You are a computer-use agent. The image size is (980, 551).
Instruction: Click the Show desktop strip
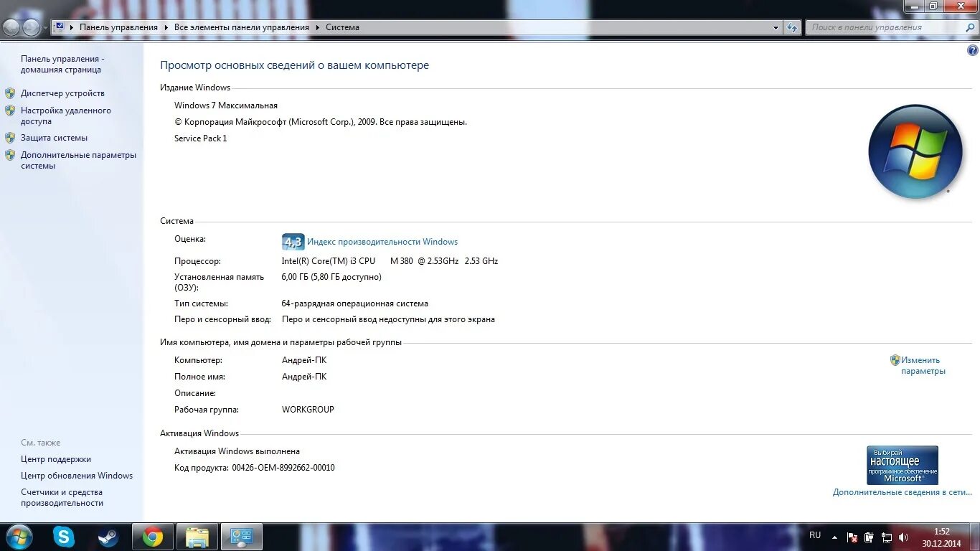coord(974,537)
